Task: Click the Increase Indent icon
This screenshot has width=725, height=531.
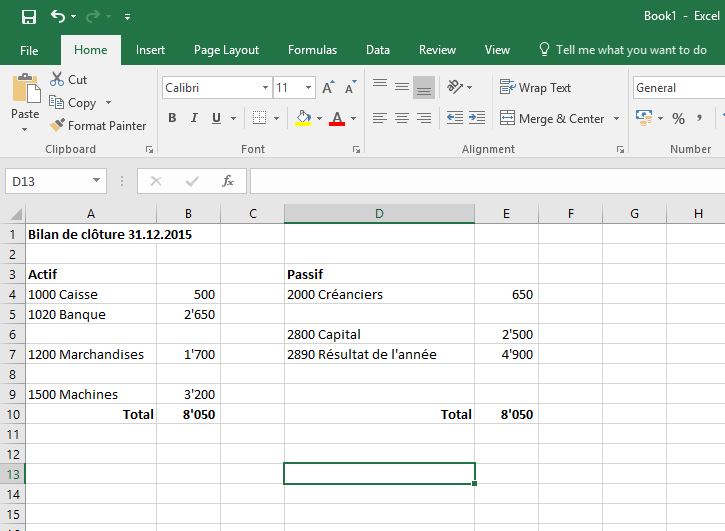Action: coord(477,118)
